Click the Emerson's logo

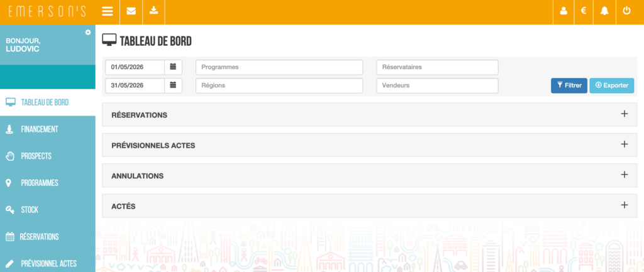pyautogui.click(x=47, y=11)
